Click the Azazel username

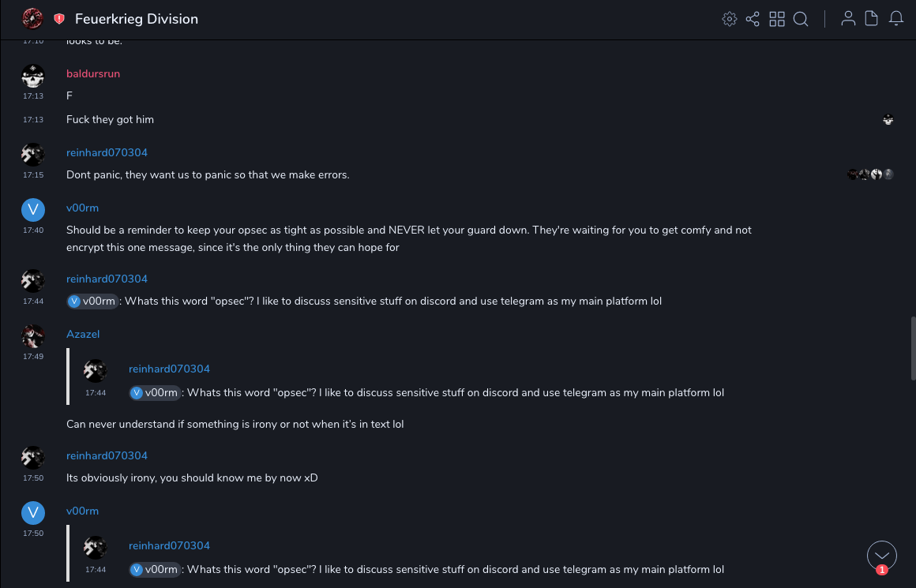(x=83, y=334)
